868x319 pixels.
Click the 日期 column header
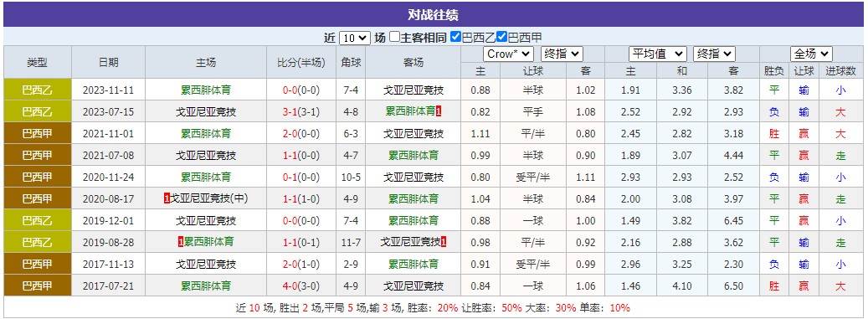click(109, 62)
